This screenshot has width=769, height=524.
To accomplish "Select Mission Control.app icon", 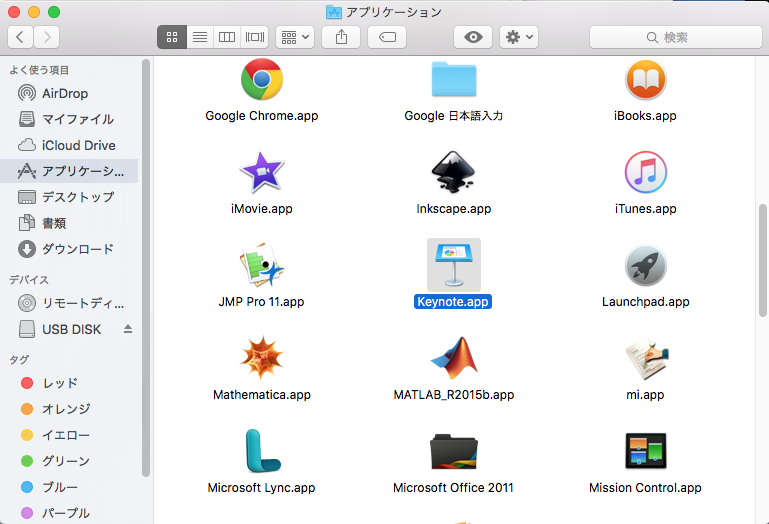I will (x=645, y=451).
